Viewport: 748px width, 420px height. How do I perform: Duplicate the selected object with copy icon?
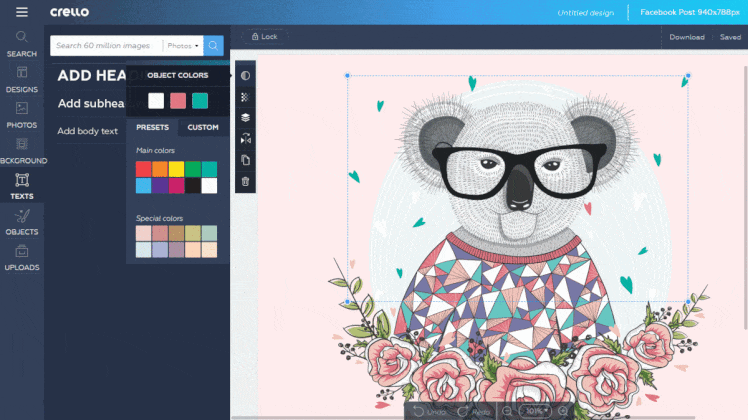click(245, 160)
